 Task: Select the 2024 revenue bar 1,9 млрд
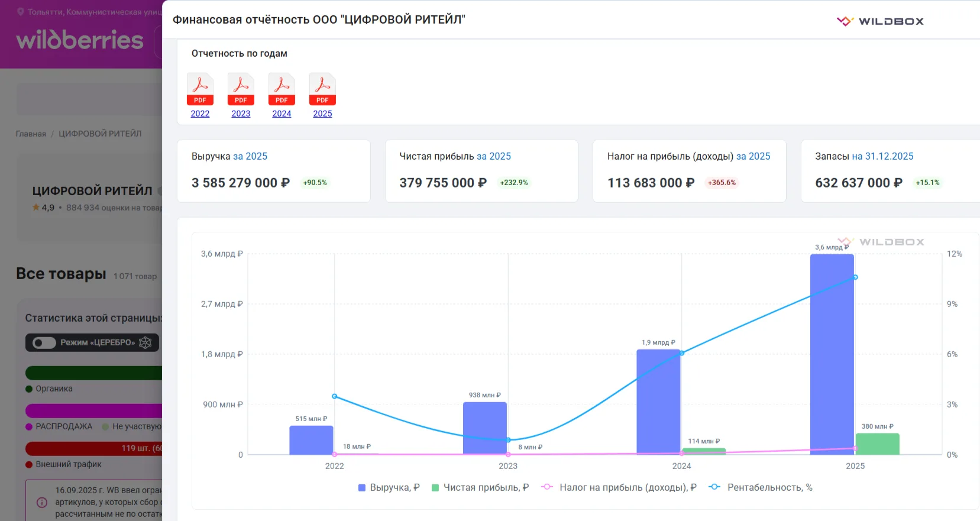click(x=658, y=402)
